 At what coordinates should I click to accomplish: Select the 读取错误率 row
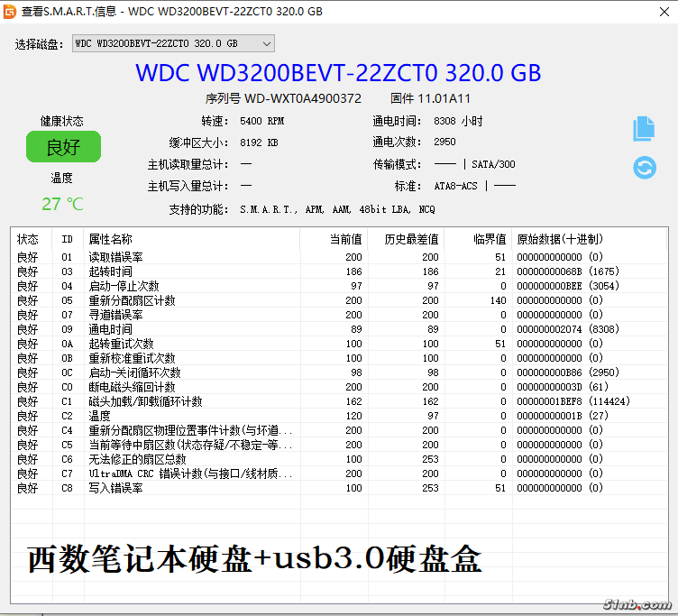coord(339,257)
